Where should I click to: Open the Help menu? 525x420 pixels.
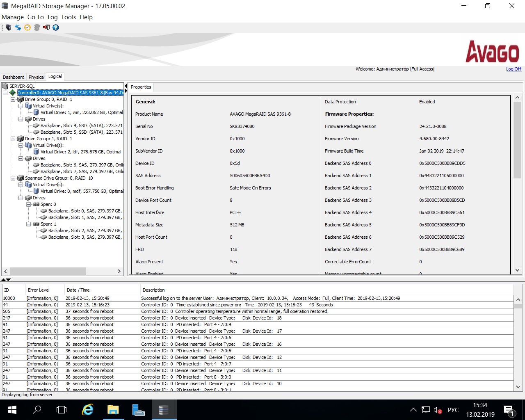pos(86,17)
